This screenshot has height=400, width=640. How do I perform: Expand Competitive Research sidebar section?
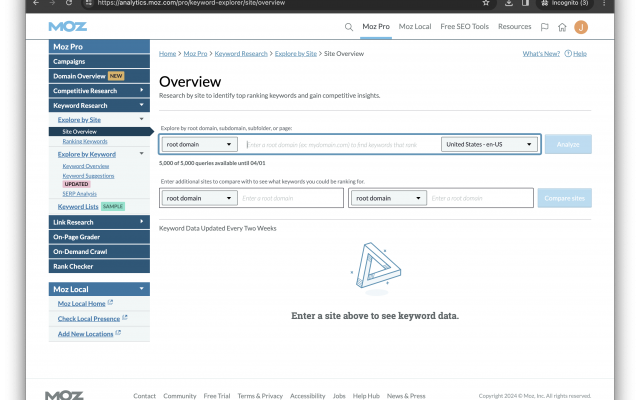pos(142,90)
